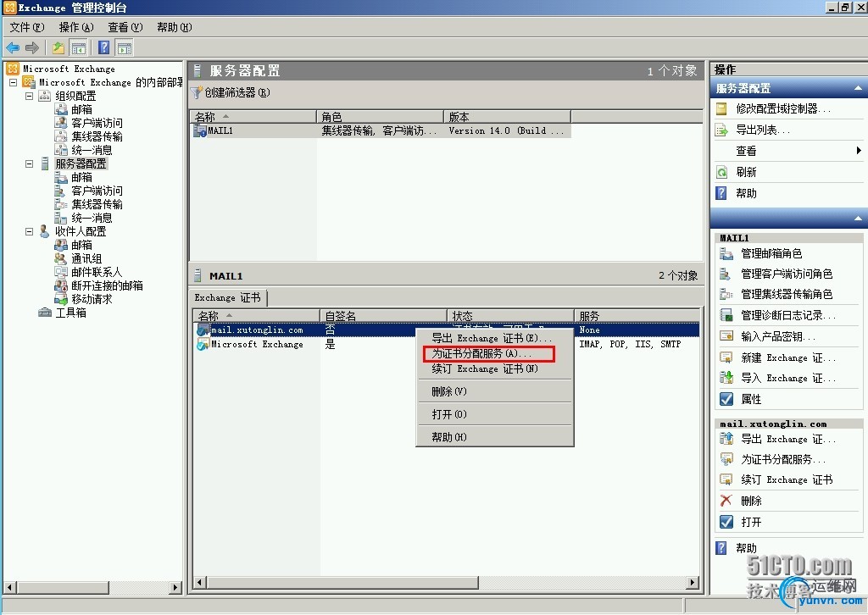The width and height of the screenshot is (868, 615).
Task: Click the 管理客户端访问角色 icon
Action: (x=726, y=274)
